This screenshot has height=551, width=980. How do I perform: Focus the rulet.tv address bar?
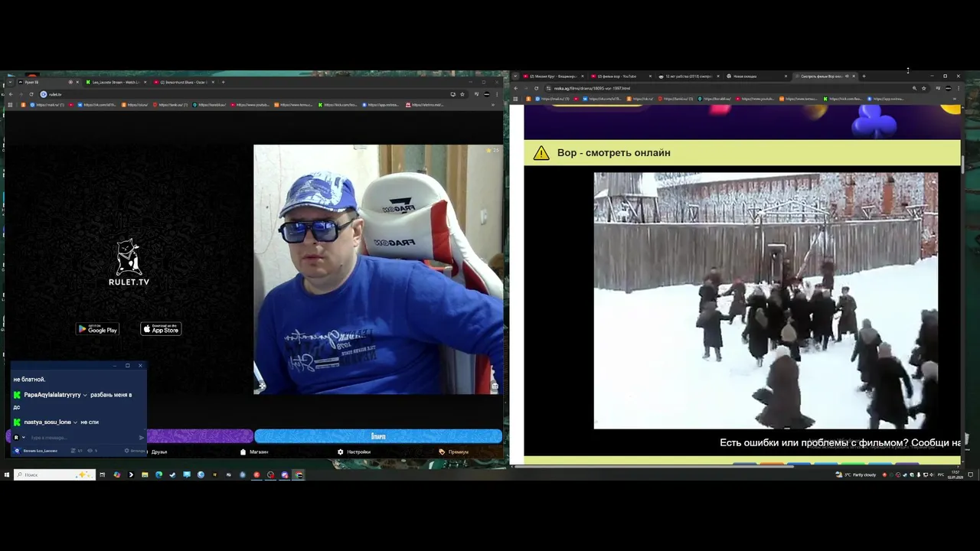point(245,94)
